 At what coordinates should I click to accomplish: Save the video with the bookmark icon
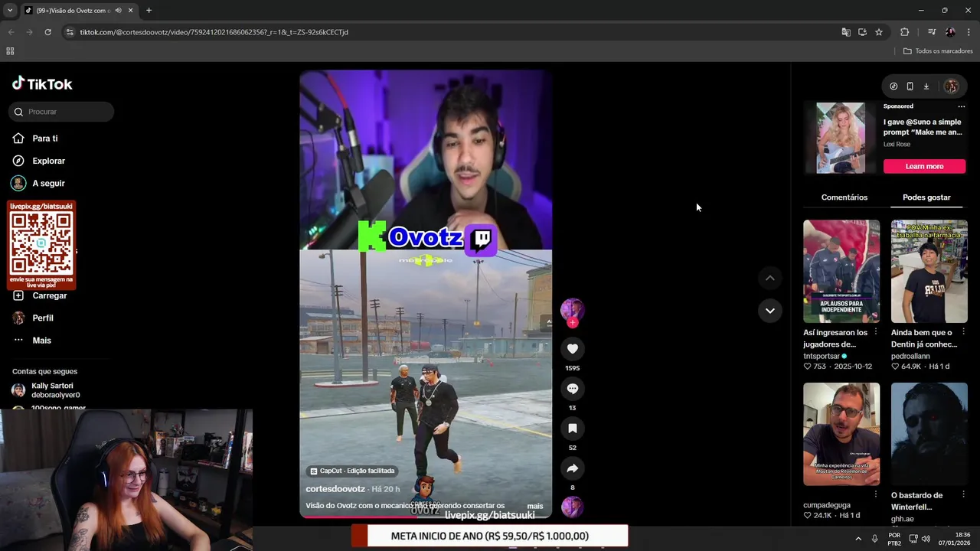coord(572,429)
